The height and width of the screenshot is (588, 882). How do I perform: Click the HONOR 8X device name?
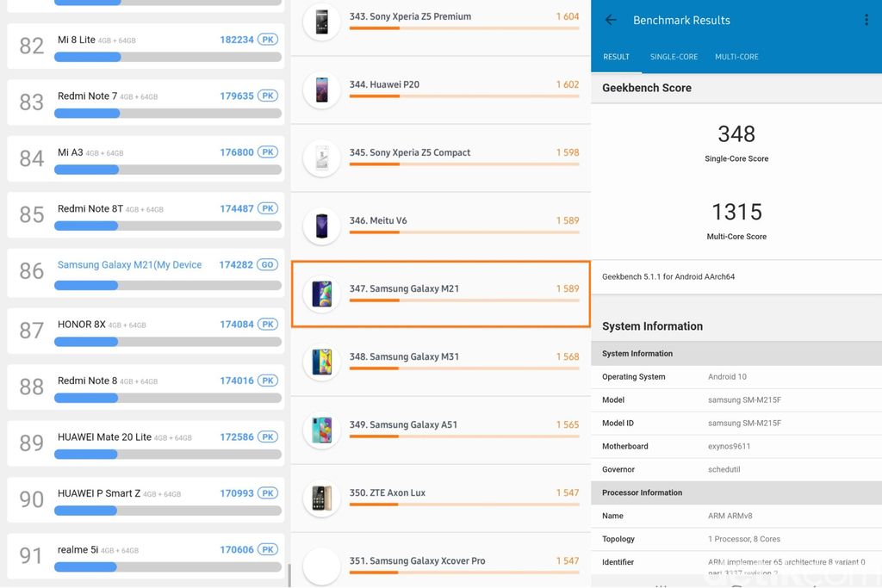coord(82,325)
